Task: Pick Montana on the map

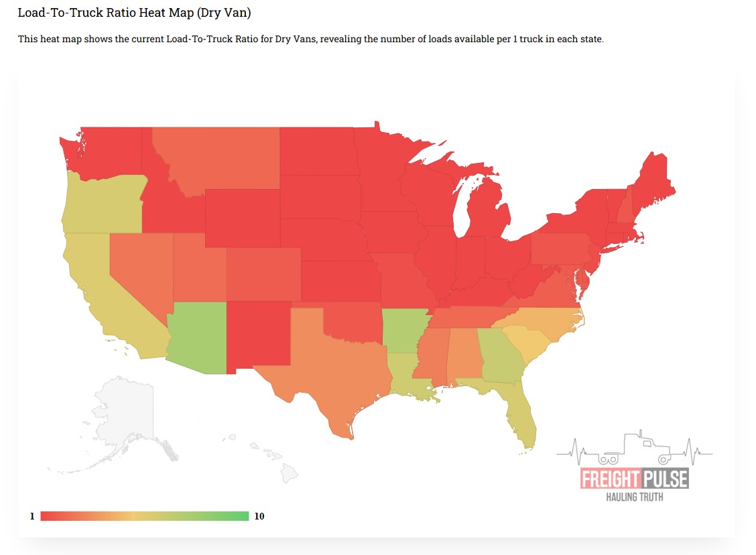Action: [221, 158]
